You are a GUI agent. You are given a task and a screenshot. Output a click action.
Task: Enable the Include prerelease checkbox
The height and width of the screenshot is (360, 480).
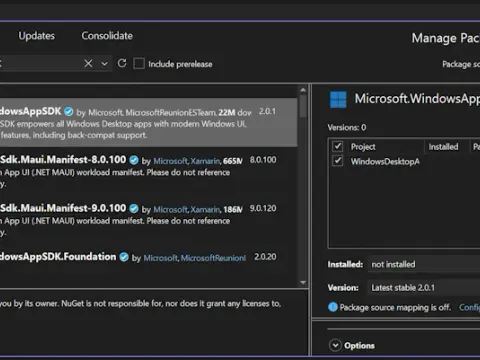139,63
